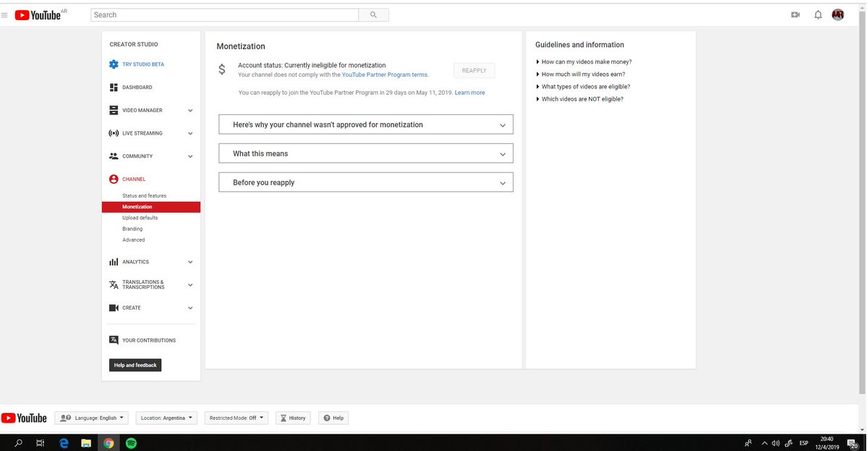
Task: Open File Explorer from the taskbar
Action: point(85,443)
